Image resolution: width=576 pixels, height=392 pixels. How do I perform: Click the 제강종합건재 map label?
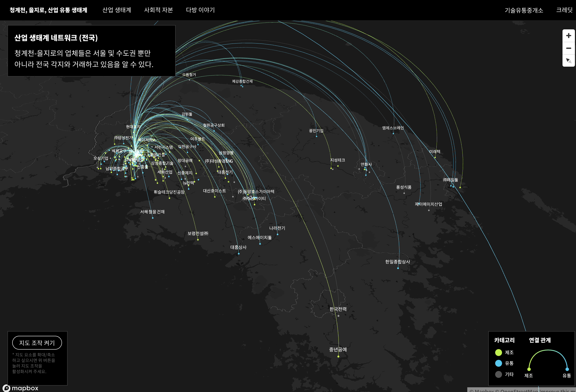[242, 81]
